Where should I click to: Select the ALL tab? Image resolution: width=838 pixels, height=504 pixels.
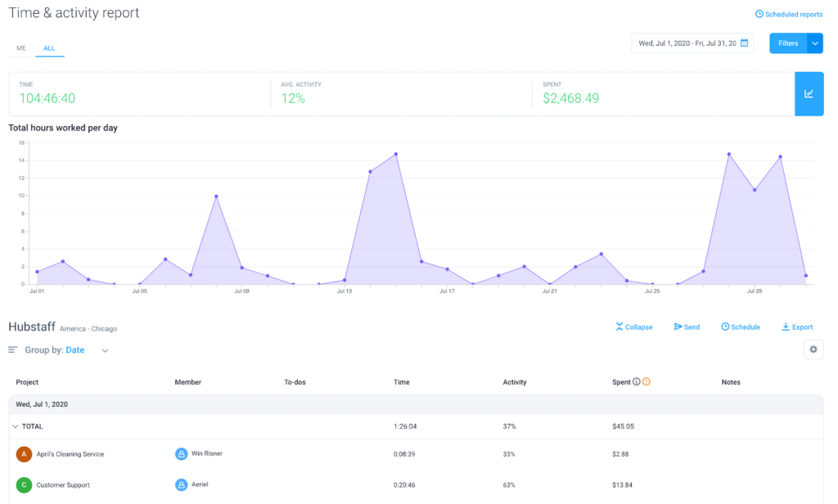click(49, 48)
